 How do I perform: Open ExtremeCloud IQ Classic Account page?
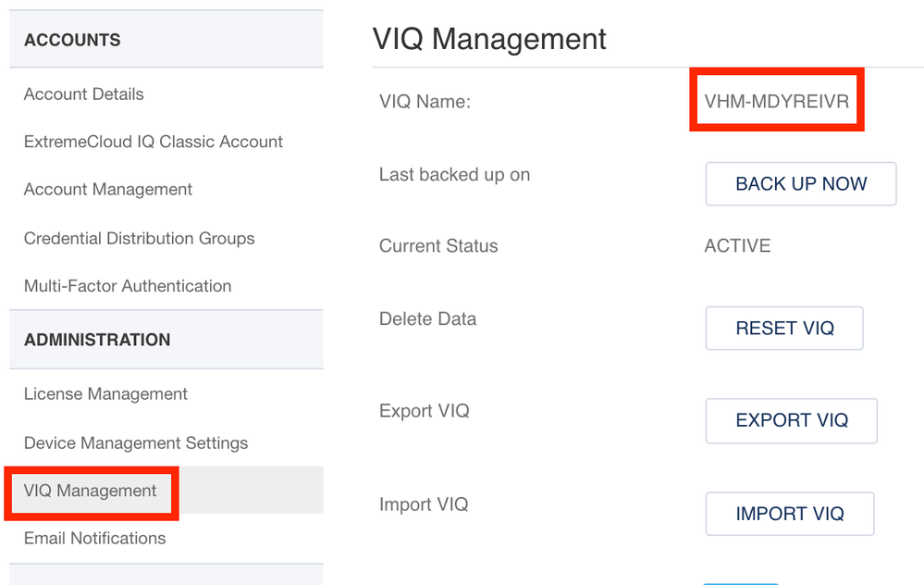154,143
